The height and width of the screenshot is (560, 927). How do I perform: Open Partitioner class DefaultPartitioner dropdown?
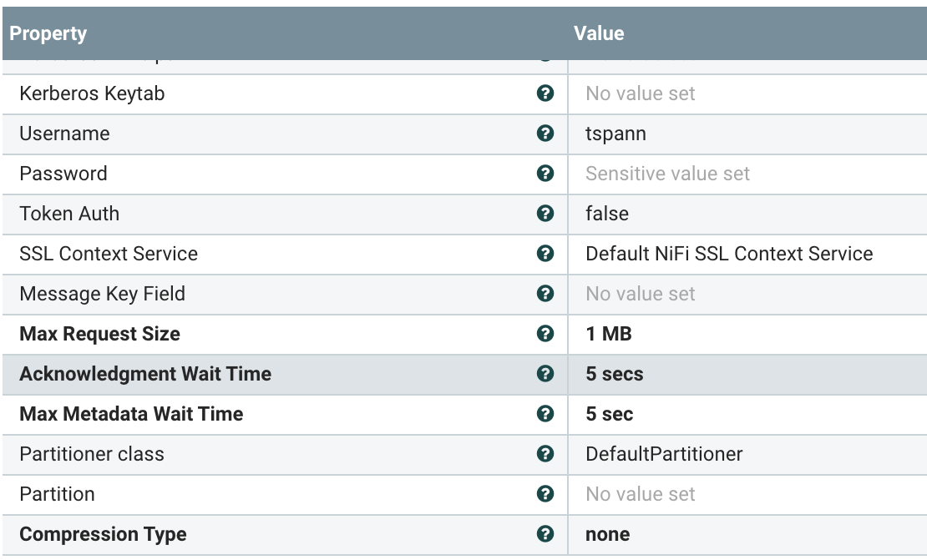[664, 454]
